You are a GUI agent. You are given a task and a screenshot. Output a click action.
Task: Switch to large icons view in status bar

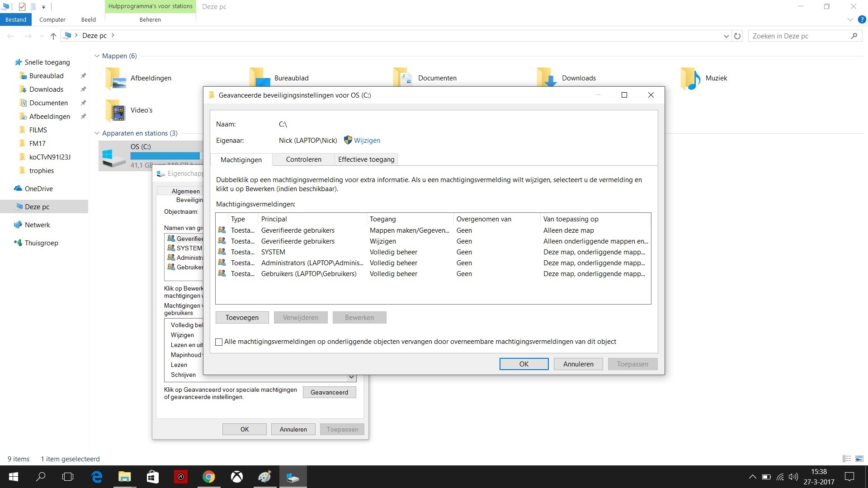coord(859,459)
